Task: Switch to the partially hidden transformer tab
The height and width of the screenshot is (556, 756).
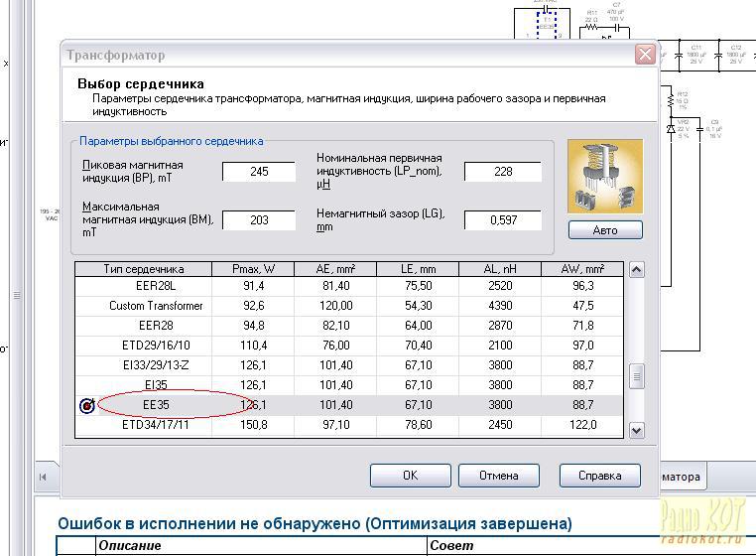Action: pos(681,477)
